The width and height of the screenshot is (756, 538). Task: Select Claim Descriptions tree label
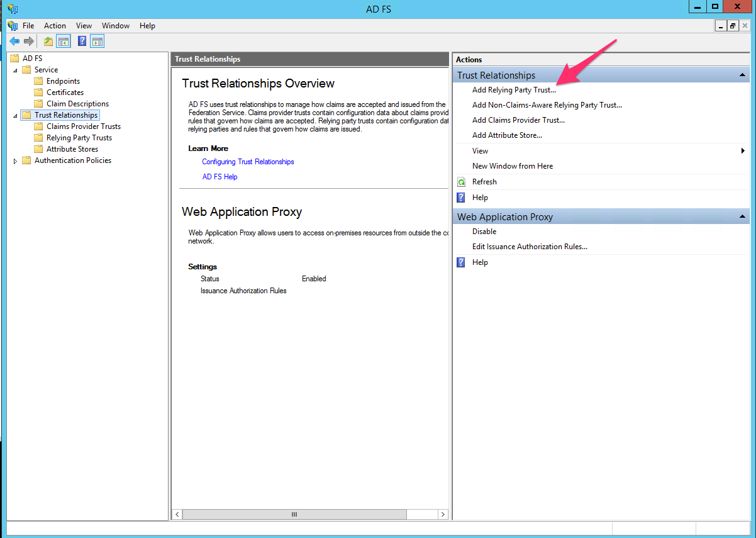[x=77, y=104]
